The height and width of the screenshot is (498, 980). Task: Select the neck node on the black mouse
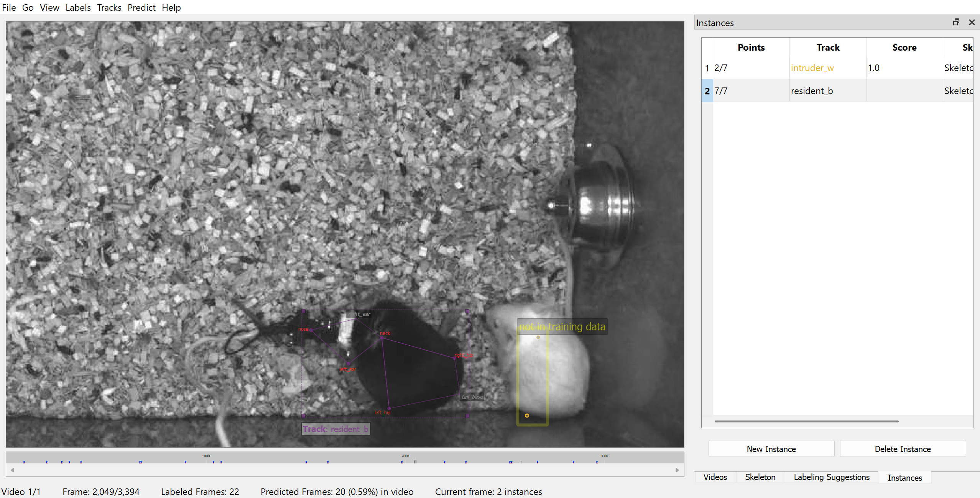click(x=382, y=338)
